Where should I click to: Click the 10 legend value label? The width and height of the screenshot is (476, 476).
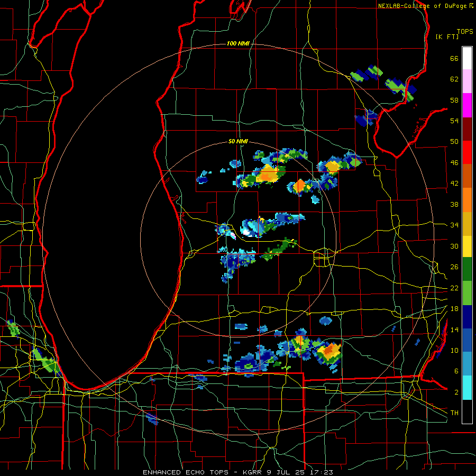tap(454, 351)
